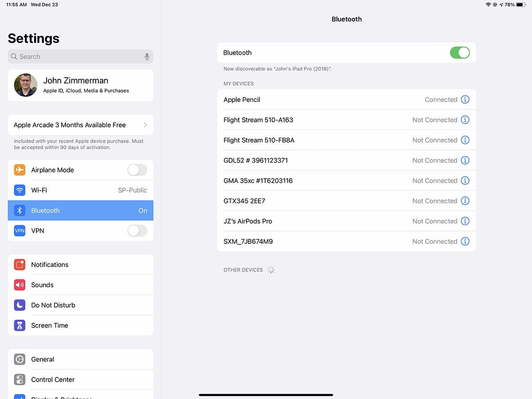Expand Apple Arcade 3 Months Free offer
The height and width of the screenshot is (399, 532).
coord(81,125)
